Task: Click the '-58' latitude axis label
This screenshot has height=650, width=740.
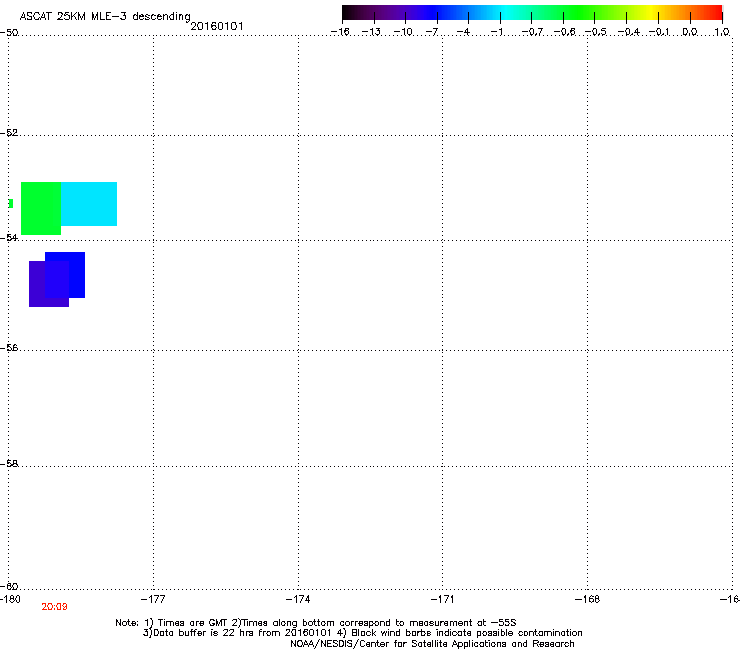Action: point(9,464)
